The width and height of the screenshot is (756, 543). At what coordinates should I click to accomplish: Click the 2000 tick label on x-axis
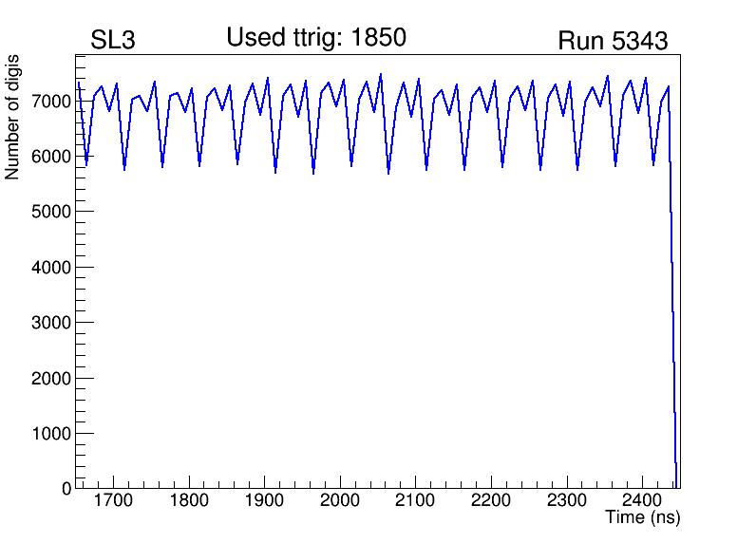pyautogui.click(x=340, y=500)
